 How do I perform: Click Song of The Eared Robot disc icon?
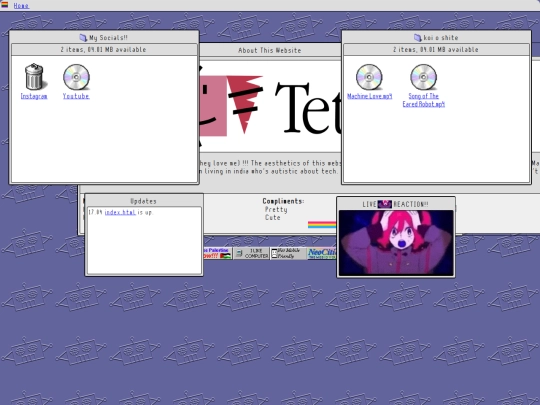pyautogui.click(x=424, y=77)
